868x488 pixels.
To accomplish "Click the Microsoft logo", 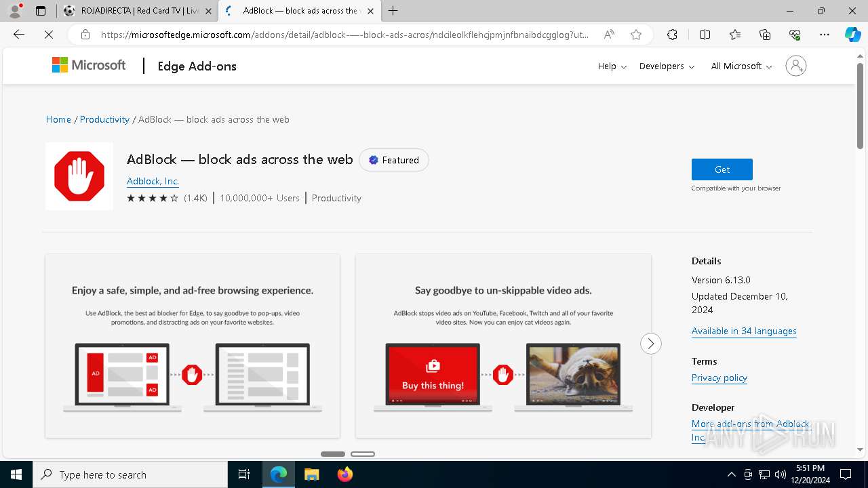I will point(89,65).
